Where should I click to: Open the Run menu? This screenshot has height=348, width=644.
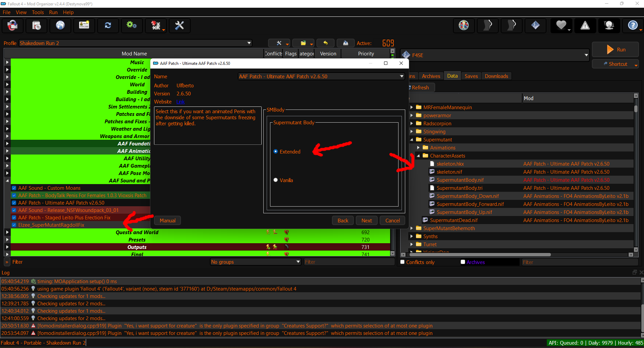coord(53,12)
